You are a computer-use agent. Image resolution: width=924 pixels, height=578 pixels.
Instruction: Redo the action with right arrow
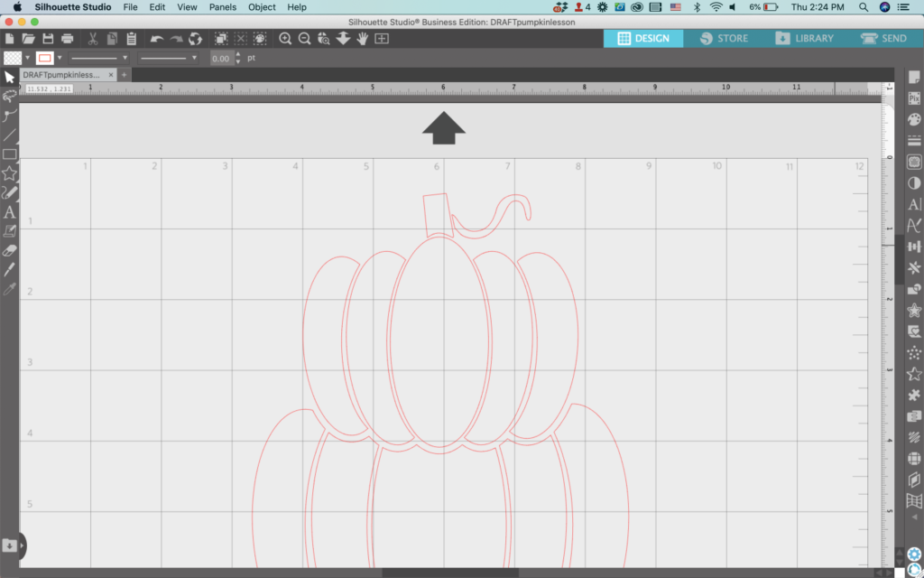(x=176, y=39)
